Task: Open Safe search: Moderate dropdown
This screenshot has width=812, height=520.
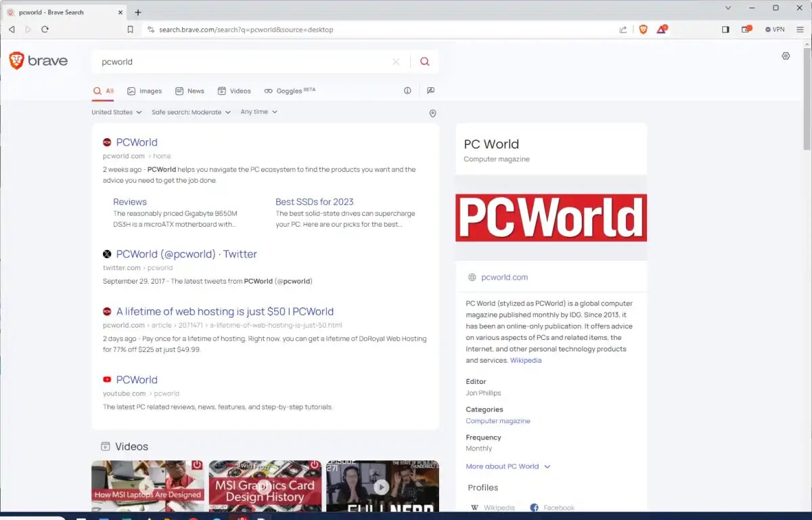Action: [191, 112]
